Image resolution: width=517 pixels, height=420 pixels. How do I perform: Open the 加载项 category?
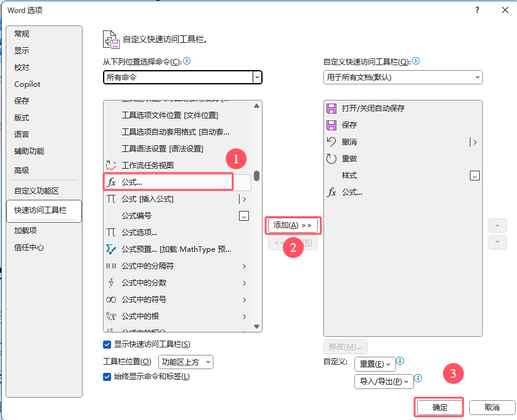[x=44, y=230]
